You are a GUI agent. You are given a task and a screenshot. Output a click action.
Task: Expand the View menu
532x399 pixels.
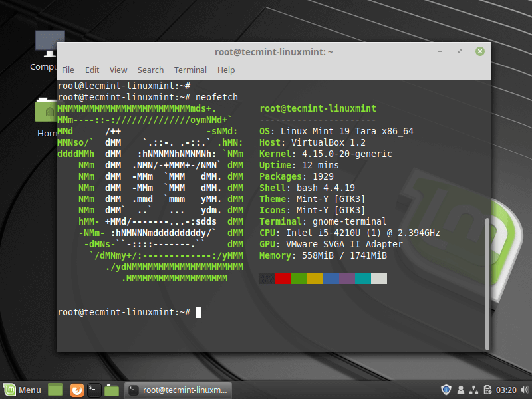118,70
